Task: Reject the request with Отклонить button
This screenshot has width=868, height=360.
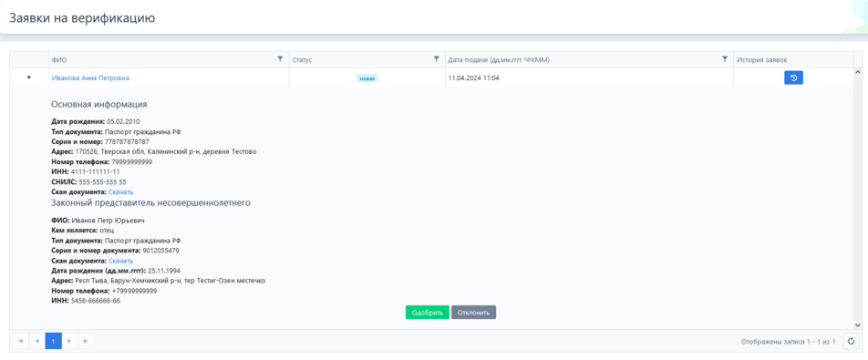Action: [x=473, y=313]
